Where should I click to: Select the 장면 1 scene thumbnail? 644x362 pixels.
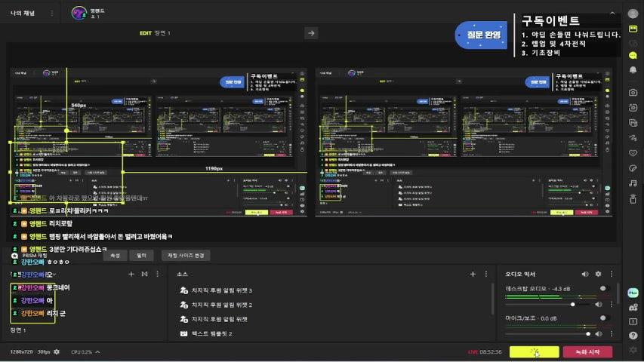[33, 303]
